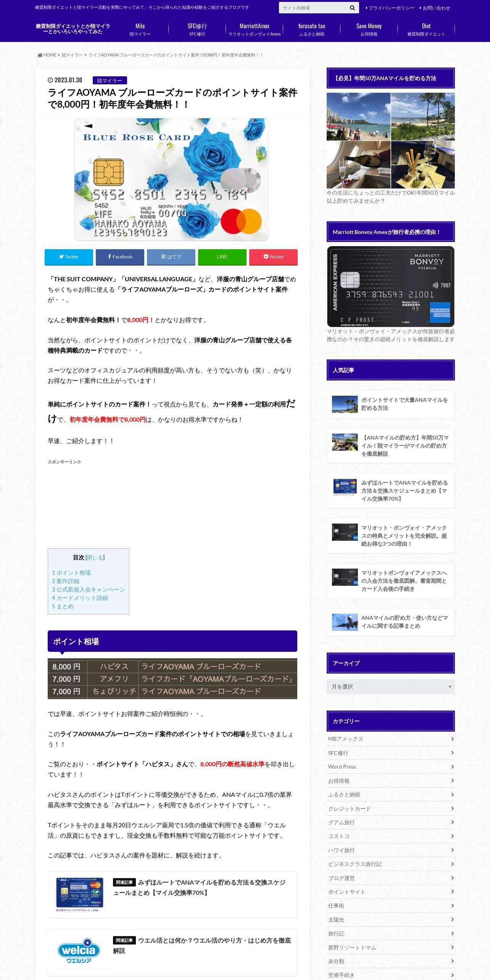Image resolution: width=490 pixels, height=980 pixels.
Task: Click the 陸マイラー category tag
Action: click(110, 81)
